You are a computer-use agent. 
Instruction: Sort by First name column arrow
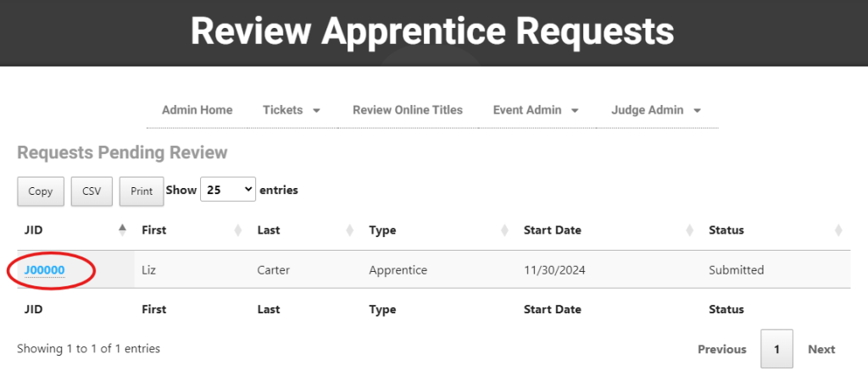click(238, 230)
